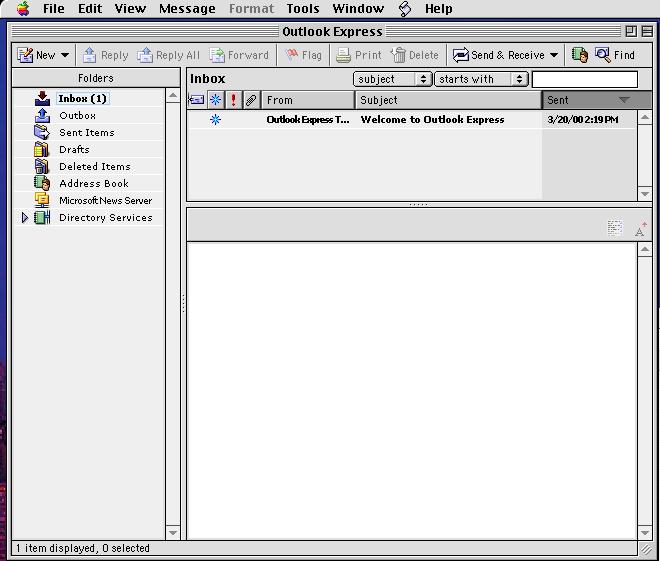The image size is (660, 561).
Task: Open the Help menu
Action: [x=439, y=8]
